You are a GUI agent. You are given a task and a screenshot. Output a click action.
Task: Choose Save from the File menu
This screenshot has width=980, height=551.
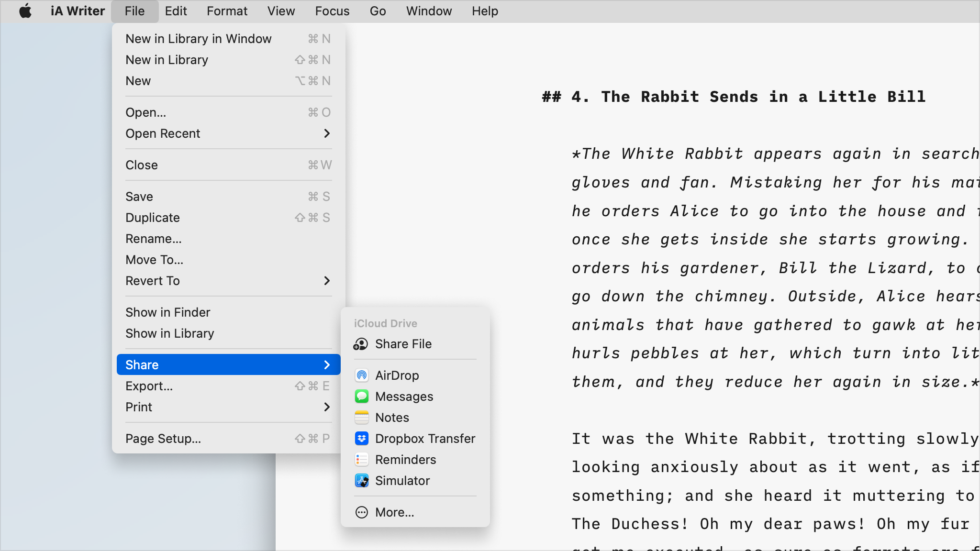click(228, 197)
